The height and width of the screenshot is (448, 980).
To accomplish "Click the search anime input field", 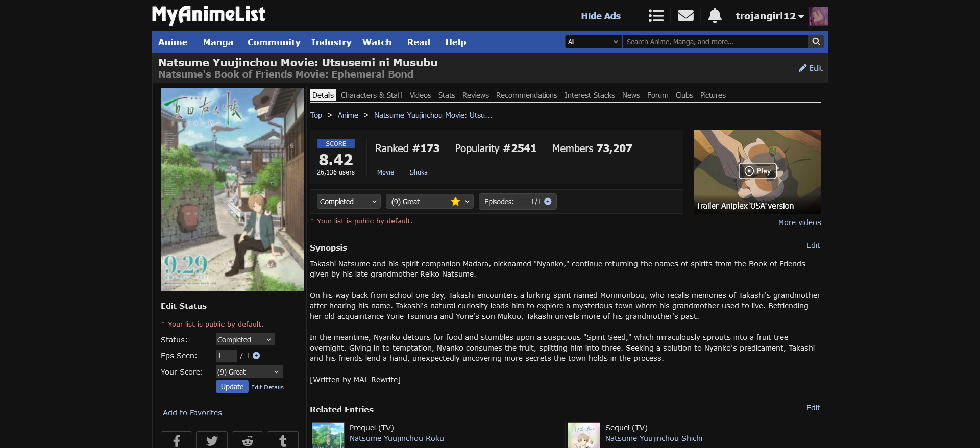I will (x=715, y=42).
